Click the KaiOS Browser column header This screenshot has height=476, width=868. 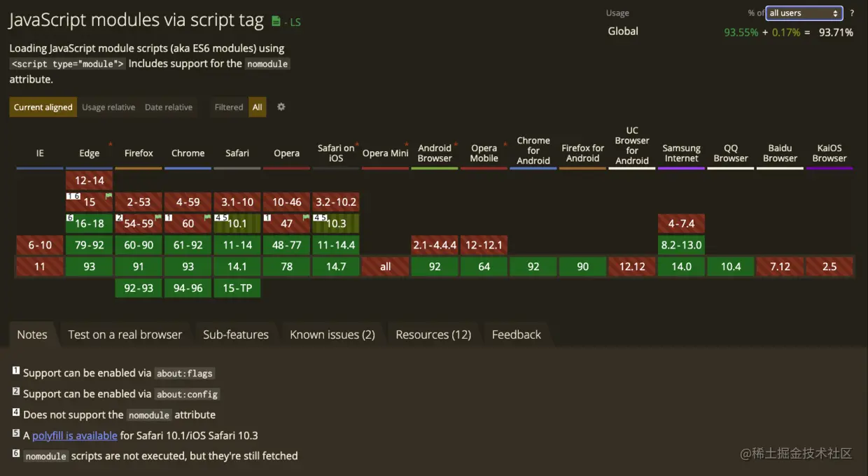click(829, 153)
